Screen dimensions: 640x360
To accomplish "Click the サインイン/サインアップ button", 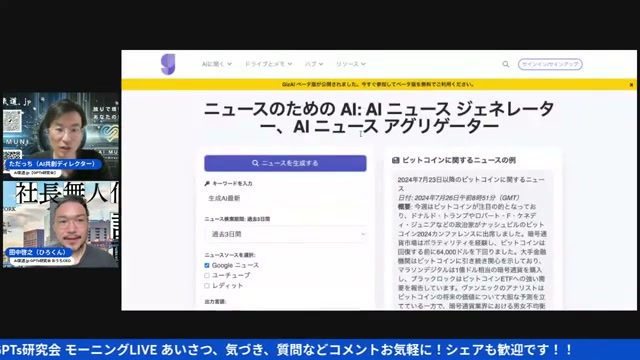I will (550, 64).
